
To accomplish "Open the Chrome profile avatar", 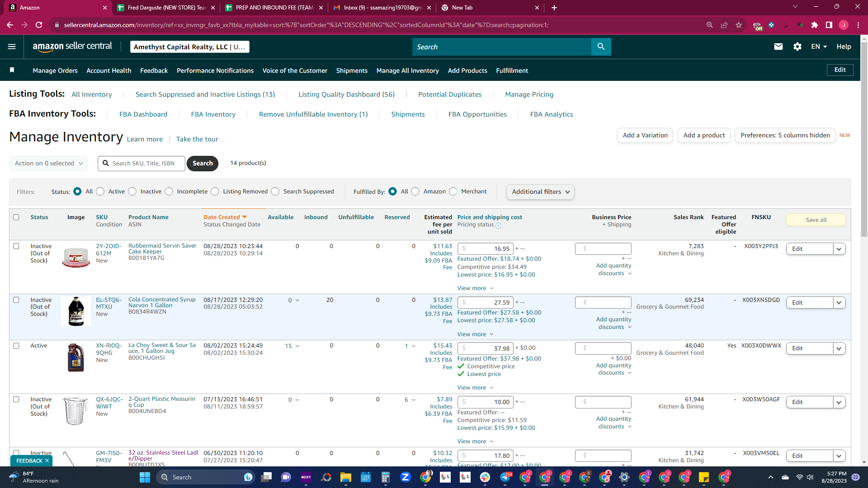I will [844, 25].
